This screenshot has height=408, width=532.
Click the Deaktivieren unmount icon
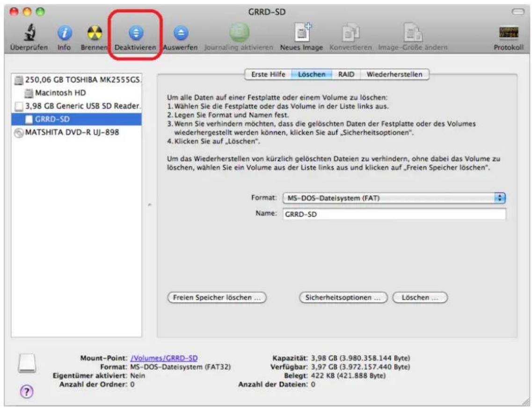136,33
